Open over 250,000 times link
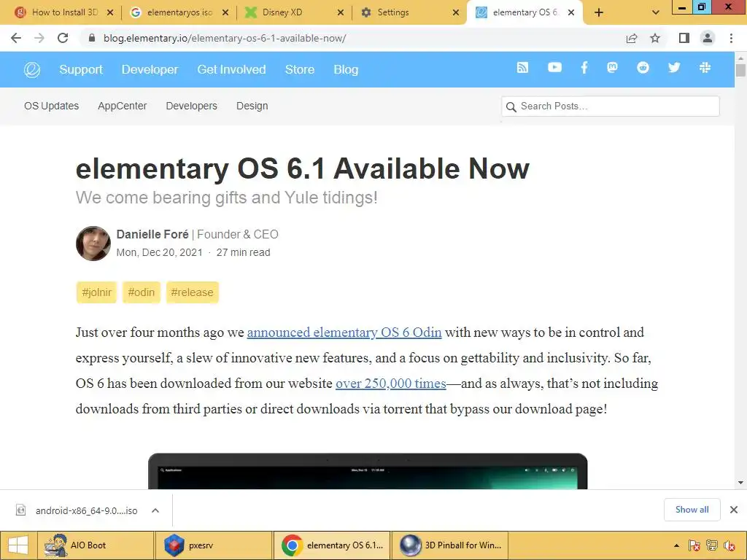Image resolution: width=747 pixels, height=560 pixels. 391,384
